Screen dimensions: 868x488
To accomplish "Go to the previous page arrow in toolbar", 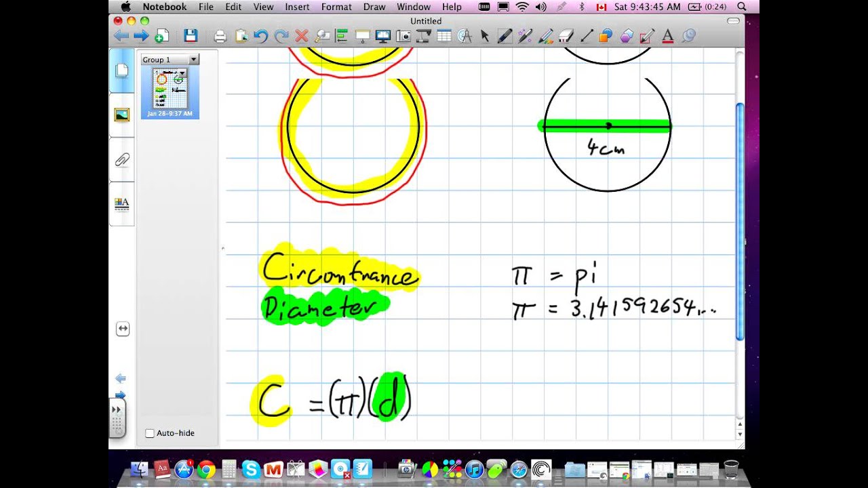I will click(x=121, y=36).
